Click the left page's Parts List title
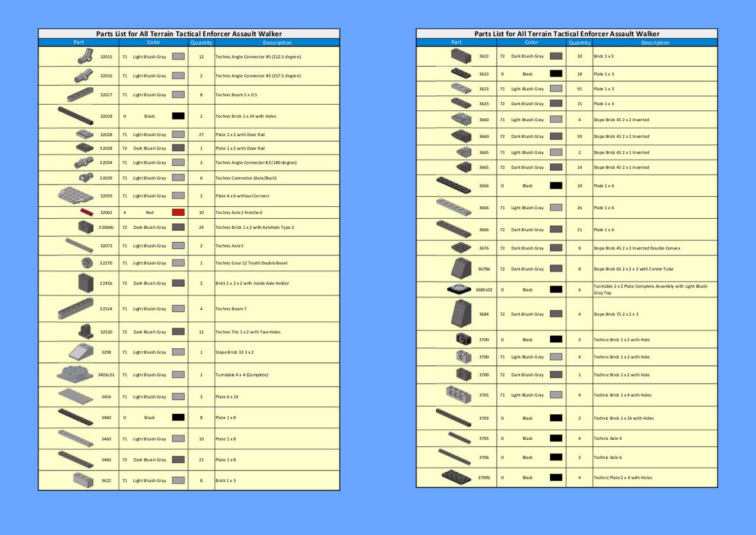 189,34
